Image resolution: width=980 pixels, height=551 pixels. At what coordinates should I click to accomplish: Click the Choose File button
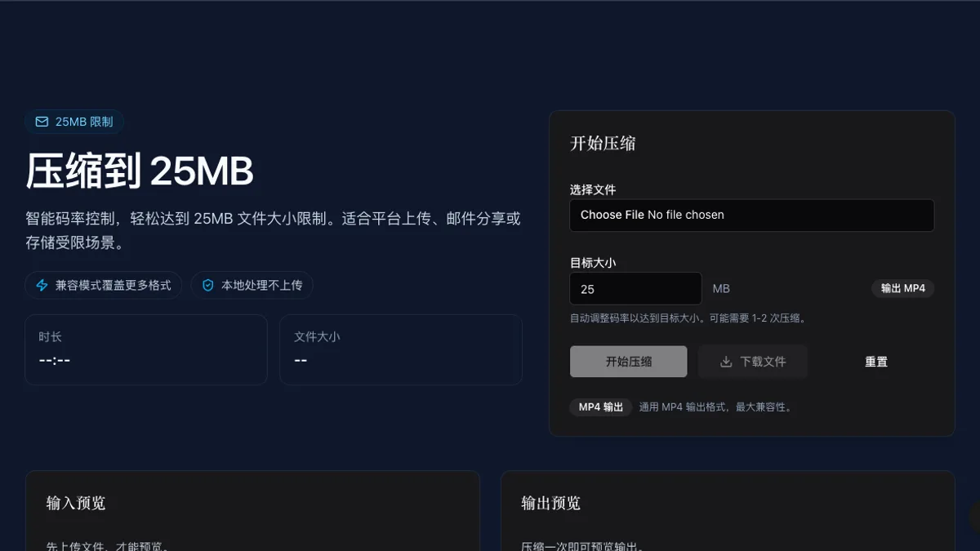[612, 215]
